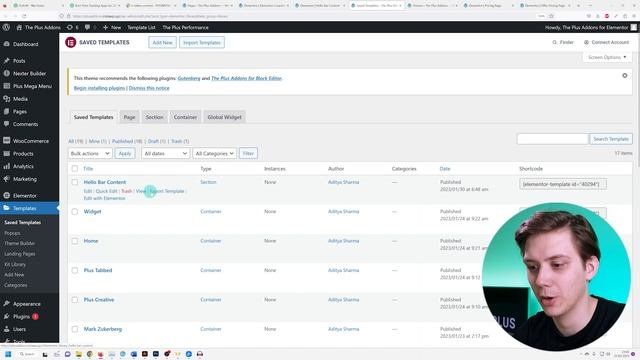Click the Elementor logo beside Saved Templates
This screenshot has width=640, height=360.
tap(71, 42)
